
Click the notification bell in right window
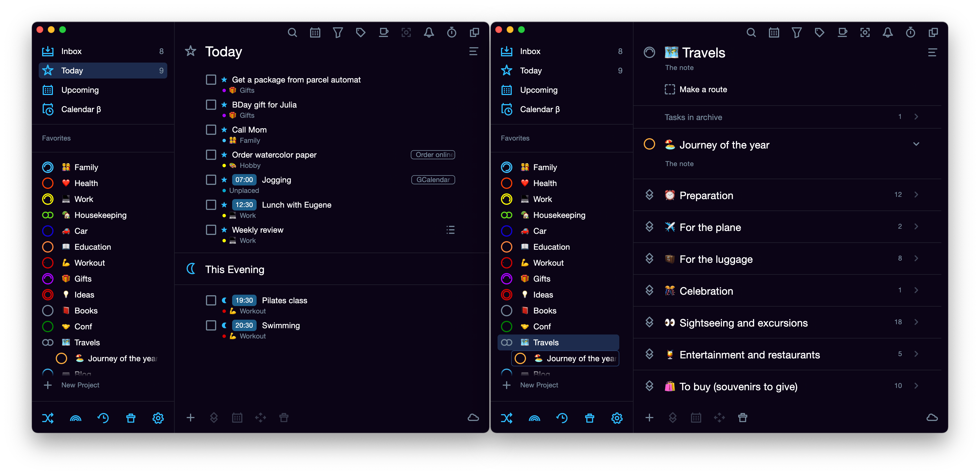(x=888, y=33)
